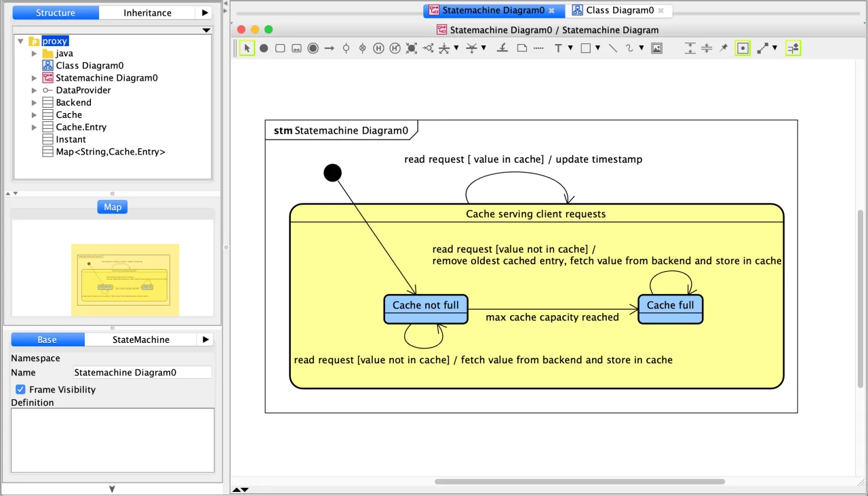Image resolution: width=868 pixels, height=496 pixels.
Task: Click the Insert Image tool
Action: 656,48
